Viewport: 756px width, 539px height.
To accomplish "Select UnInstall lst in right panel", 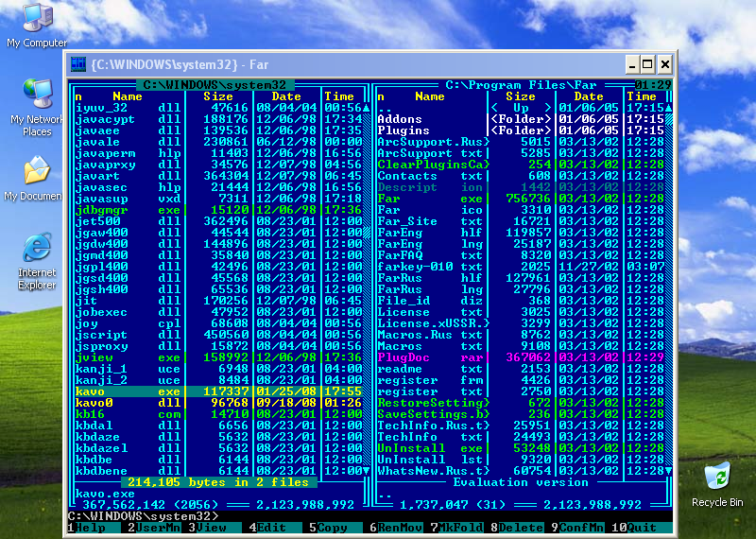I will tap(521, 460).
